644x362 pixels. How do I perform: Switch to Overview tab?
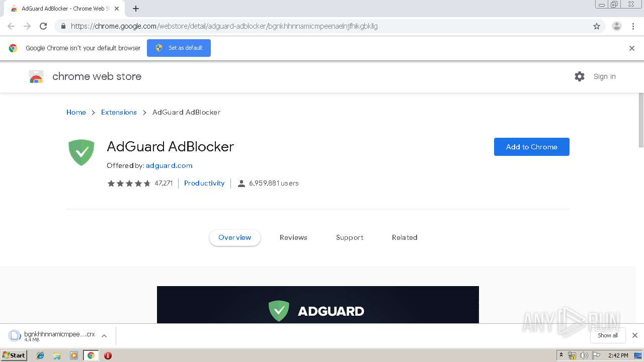coord(235,237)
